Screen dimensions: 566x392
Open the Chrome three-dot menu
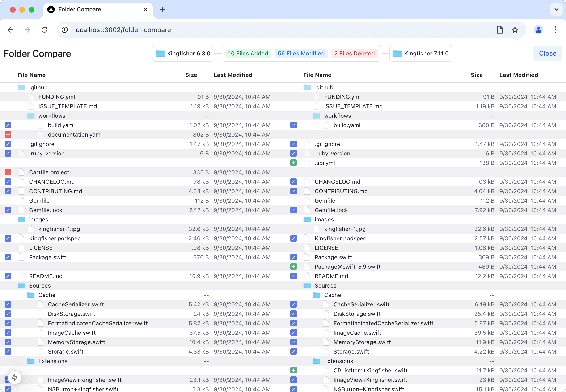tap(555, 30)
